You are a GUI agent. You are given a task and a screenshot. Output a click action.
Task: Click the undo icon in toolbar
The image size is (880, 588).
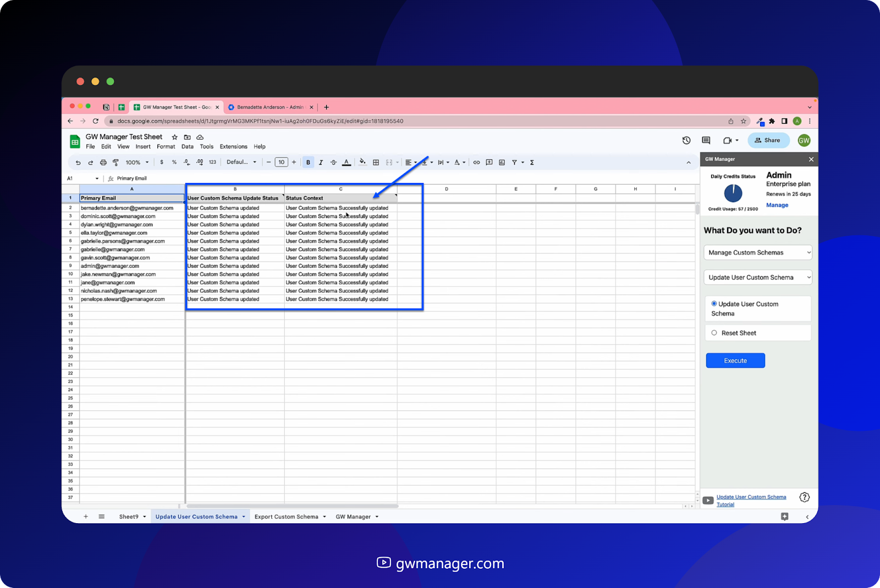pyautogui.click(x=78, y=163)
